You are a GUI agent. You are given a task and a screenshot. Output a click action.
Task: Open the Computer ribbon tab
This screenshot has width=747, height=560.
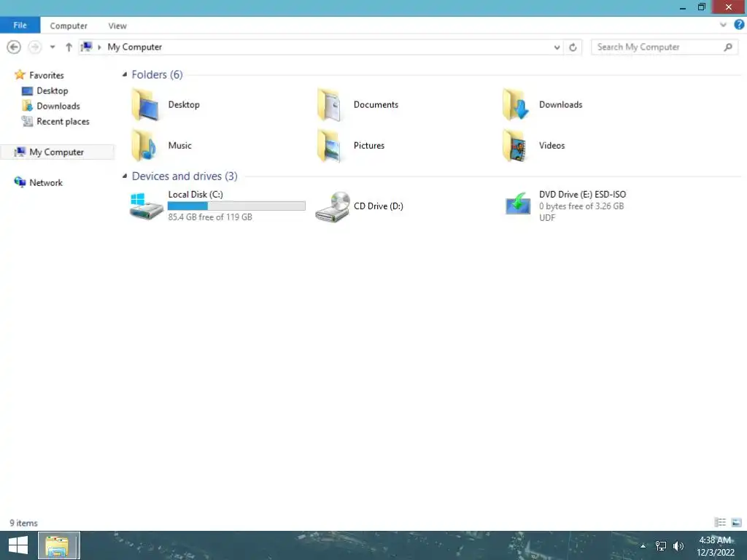[69, 26]
